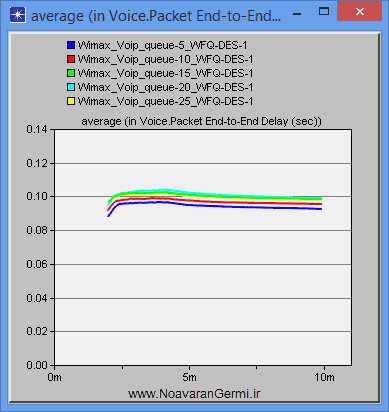The width and height of the screenshot is (389, 412).
Task: Click the 0.06 y-axis label
Action: click(x=37, y=264)
